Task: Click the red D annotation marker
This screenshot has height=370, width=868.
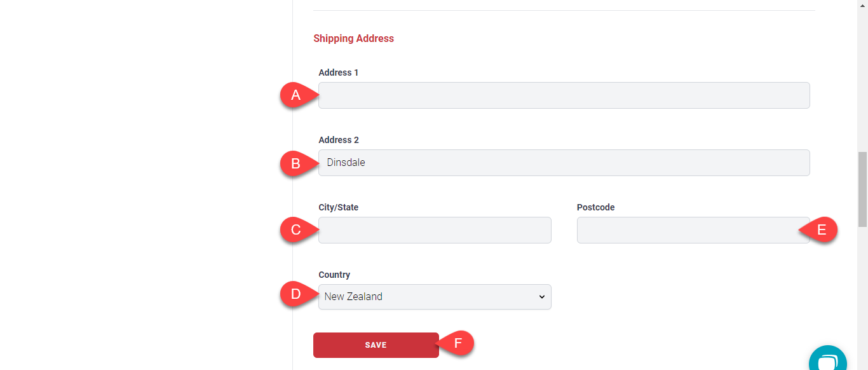Action: point(295,294)
